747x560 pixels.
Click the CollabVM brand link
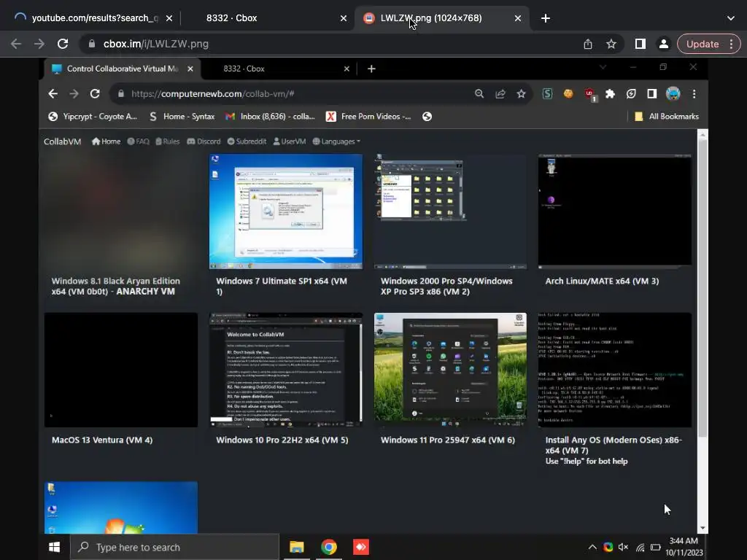63,141
